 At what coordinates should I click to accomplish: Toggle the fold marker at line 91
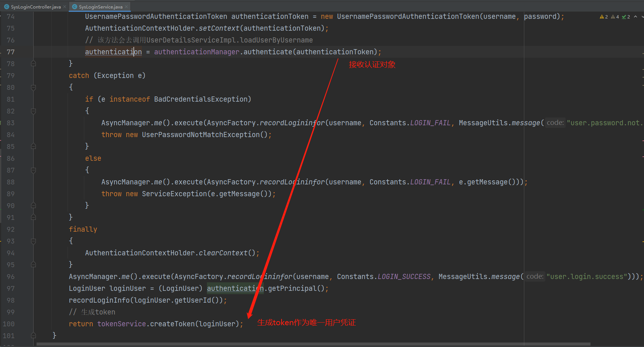tap(34, 217)
